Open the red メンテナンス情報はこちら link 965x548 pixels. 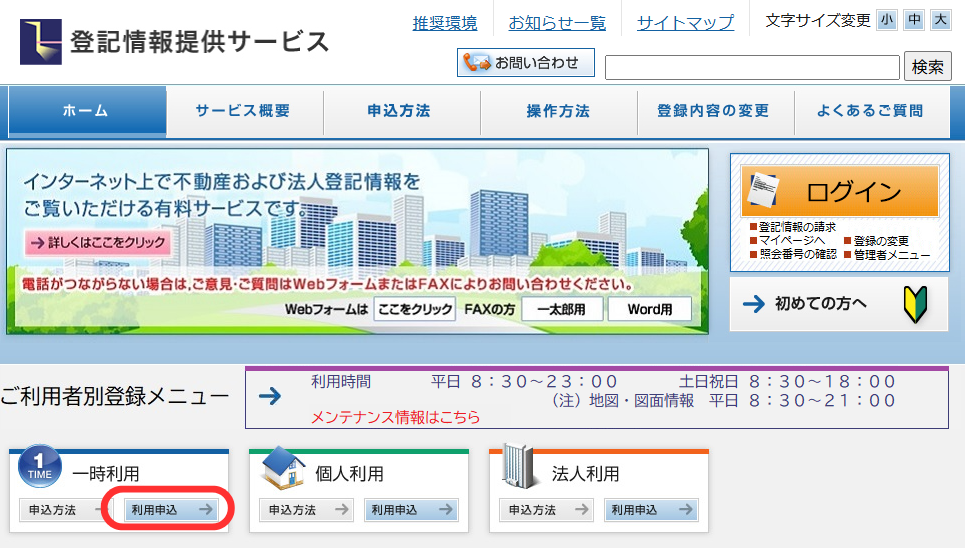coord(396,417)
